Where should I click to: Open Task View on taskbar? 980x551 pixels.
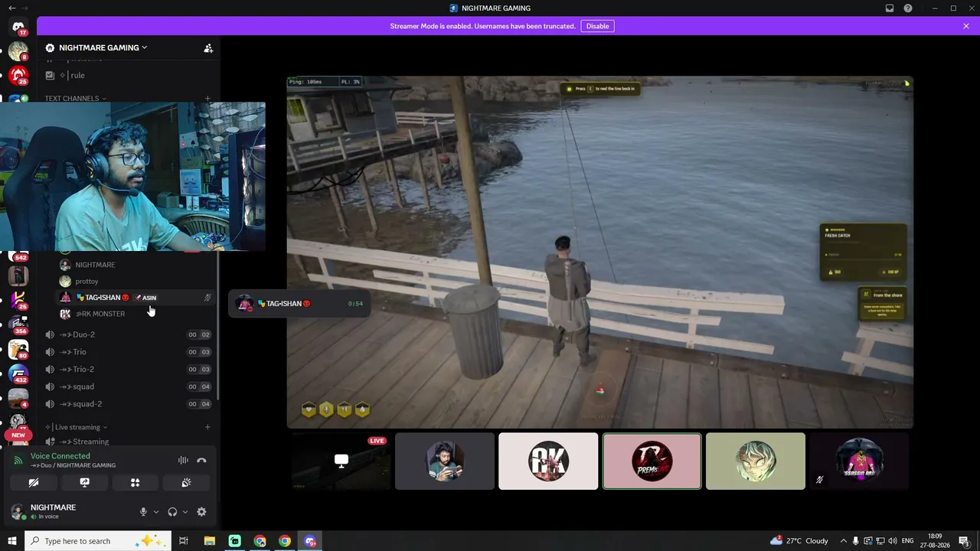click(x=184, y=541)
